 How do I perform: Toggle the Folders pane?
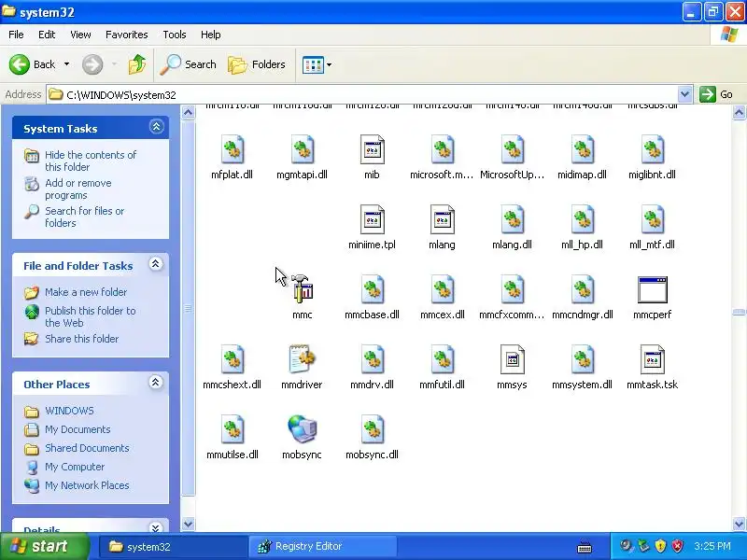tap(257, 64)
